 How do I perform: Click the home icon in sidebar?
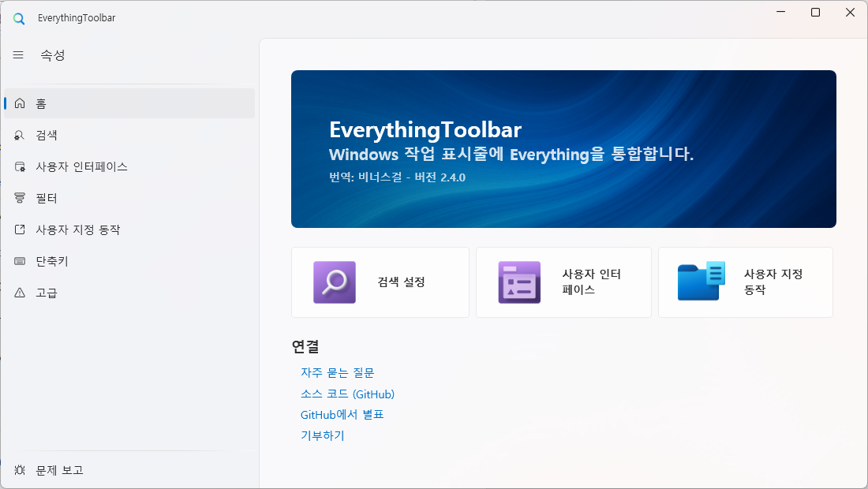pos(20,103)
